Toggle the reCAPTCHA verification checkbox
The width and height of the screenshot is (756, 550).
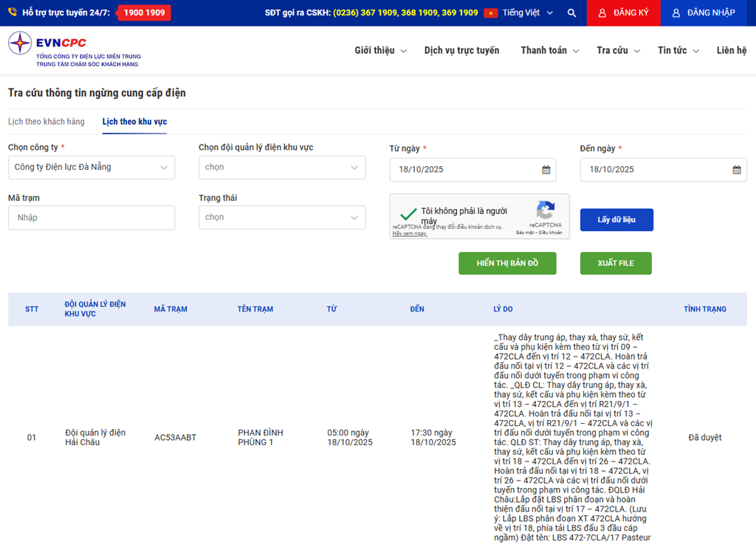tap(408, 215)
